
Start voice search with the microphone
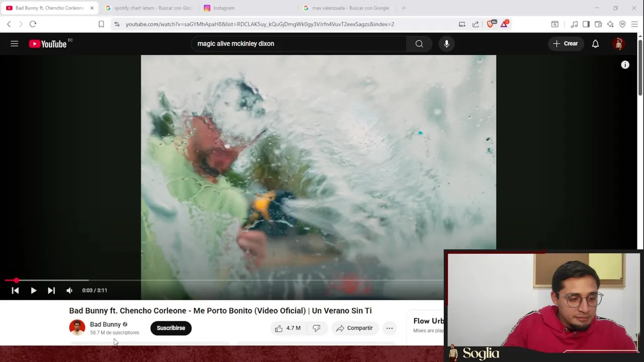coord(446,44)
